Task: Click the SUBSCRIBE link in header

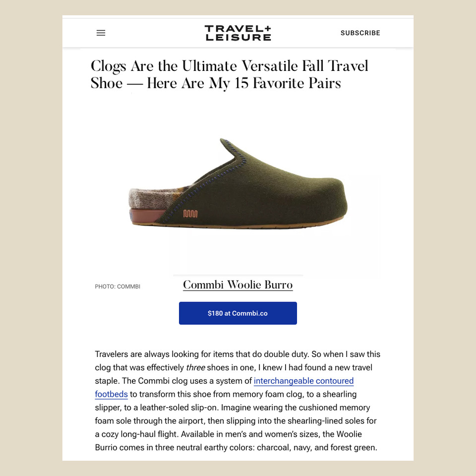Action: coord(360,33)
